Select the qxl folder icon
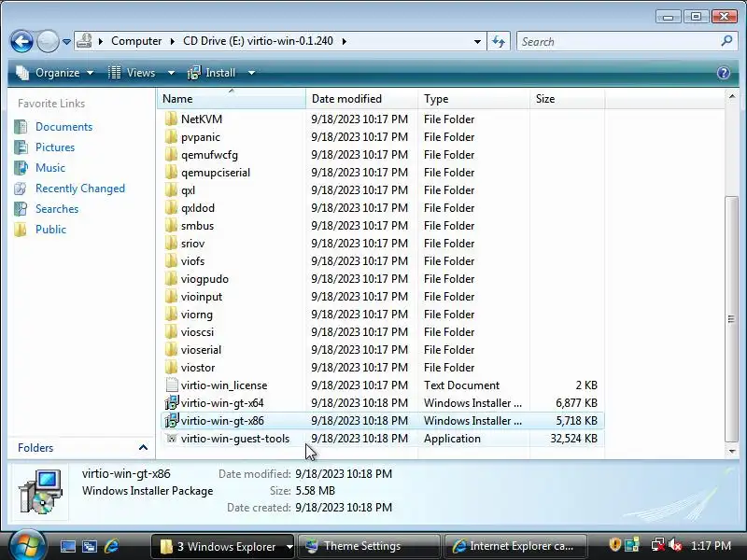 [171, 189]
